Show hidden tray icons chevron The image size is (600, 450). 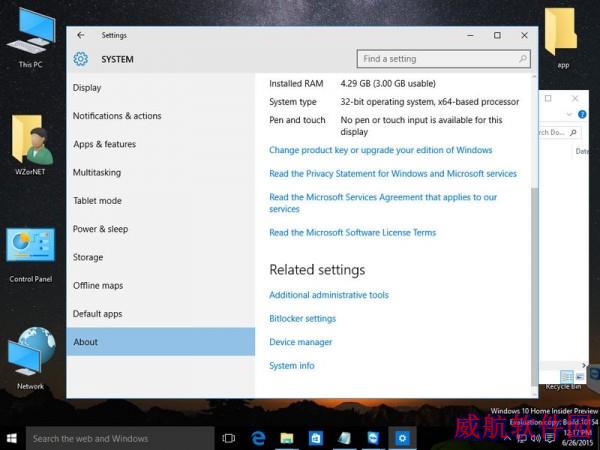coord(508,438)
